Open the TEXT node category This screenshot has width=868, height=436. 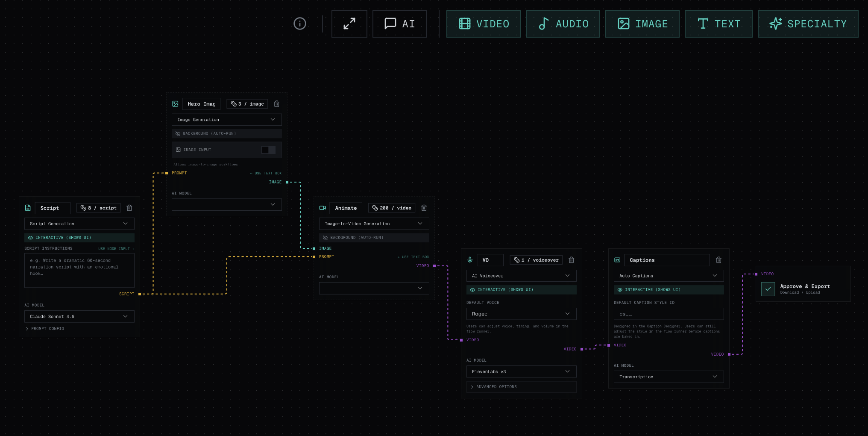718,24
